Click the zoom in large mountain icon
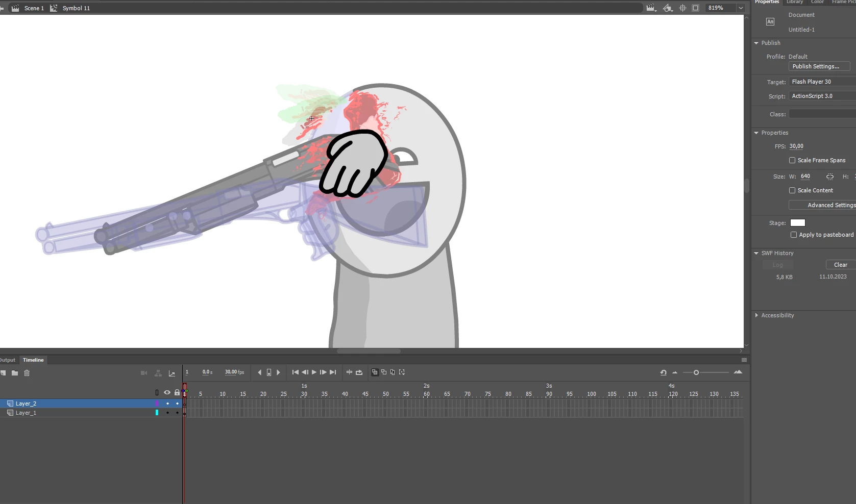Screen dimensions: 856x504 (x=738, y=372)
